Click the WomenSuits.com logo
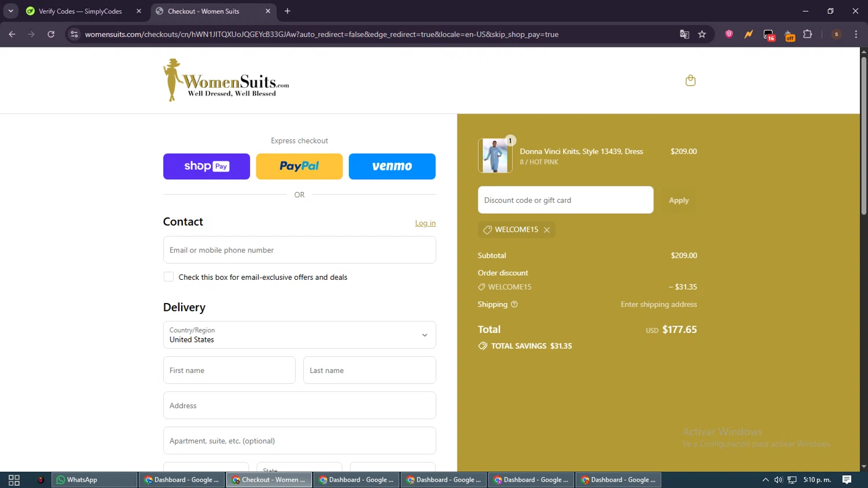The image size is (868, 488). point(226,80)
